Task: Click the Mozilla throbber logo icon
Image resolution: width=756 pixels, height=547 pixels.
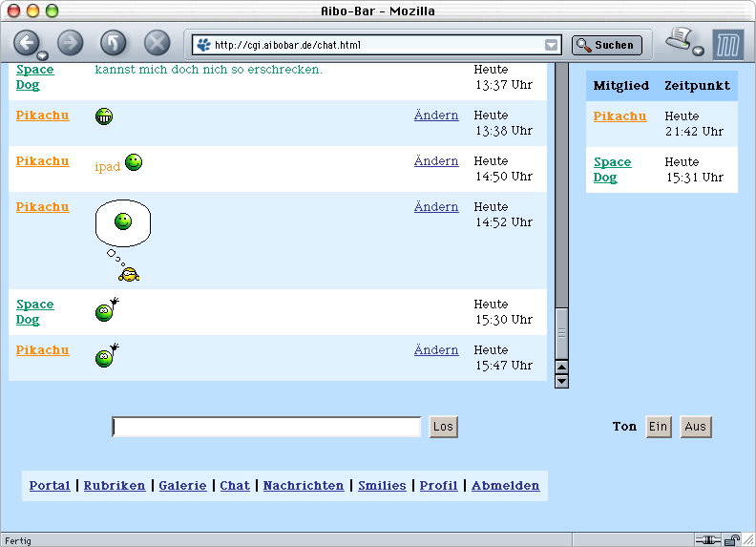Action: click(727, 44)
